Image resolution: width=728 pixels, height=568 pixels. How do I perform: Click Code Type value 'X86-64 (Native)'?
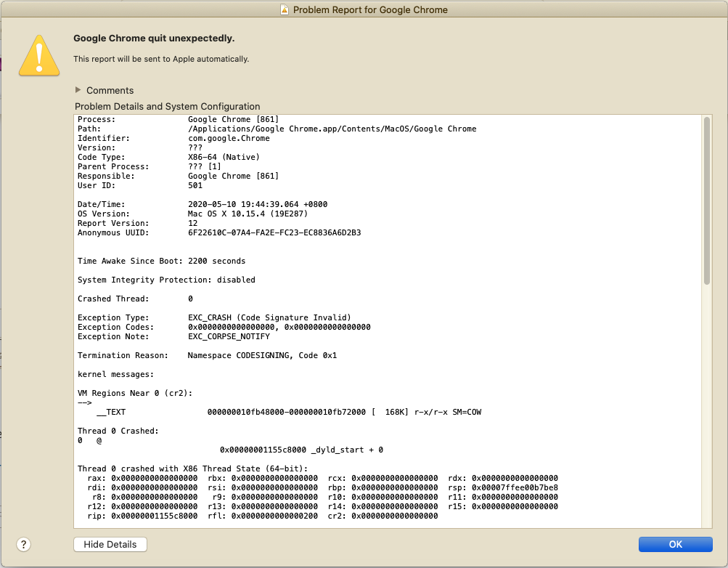click(x=224, y=157)
